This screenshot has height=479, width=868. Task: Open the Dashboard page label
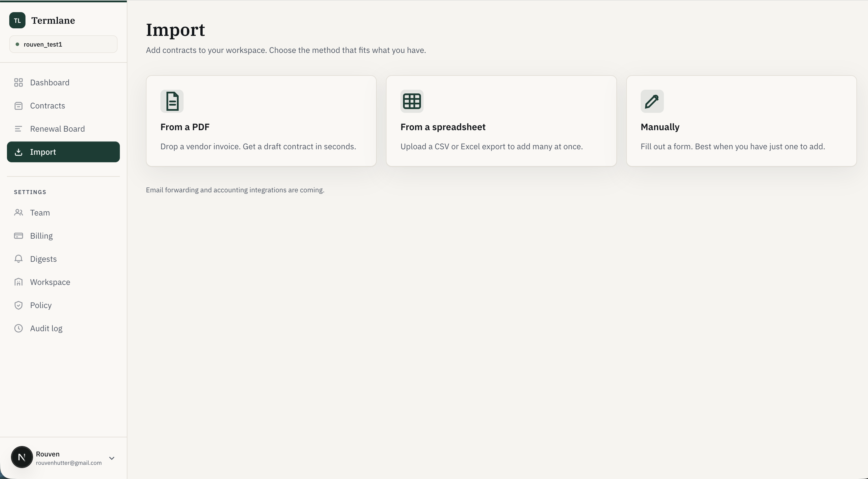point(50,82)
